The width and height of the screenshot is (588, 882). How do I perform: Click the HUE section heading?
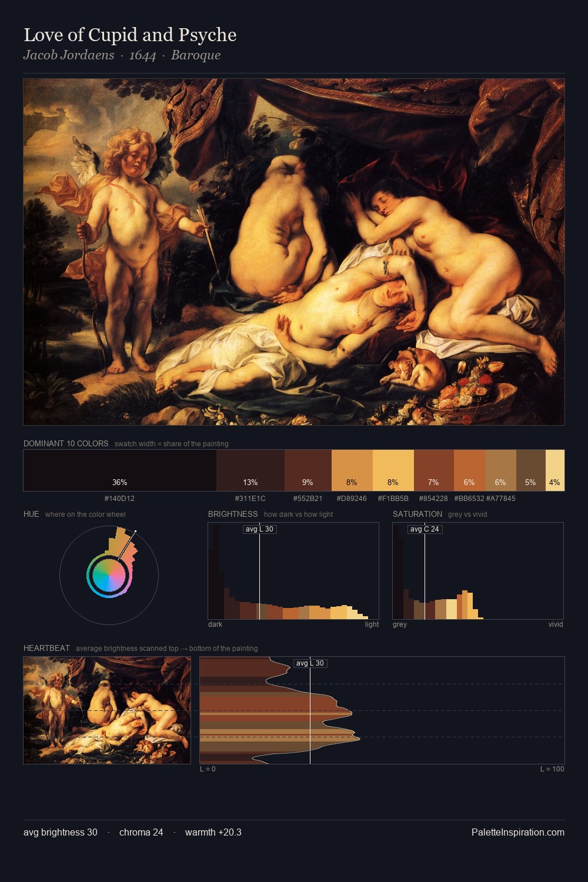coord(31,514)
